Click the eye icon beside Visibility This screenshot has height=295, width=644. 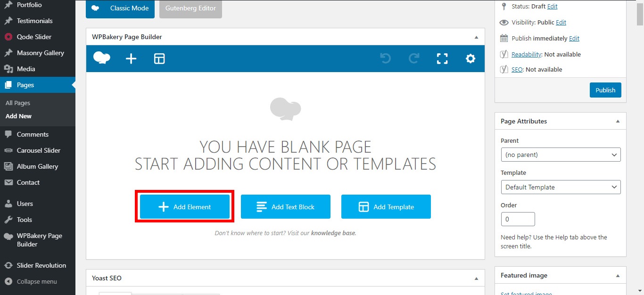[x=504, y=22]
